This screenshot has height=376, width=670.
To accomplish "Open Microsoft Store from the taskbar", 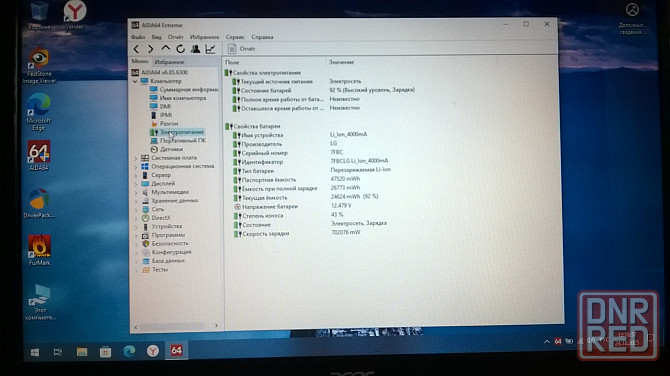I will (x=105, y=352).
